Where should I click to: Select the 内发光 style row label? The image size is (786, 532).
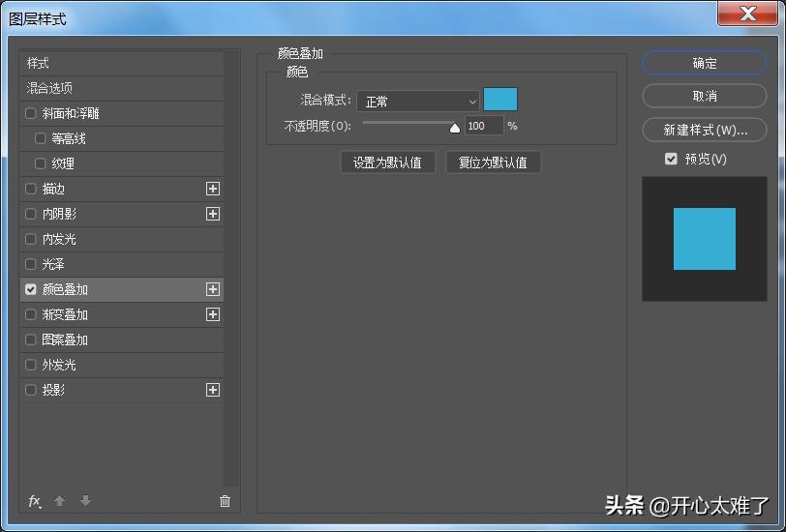click(59, 239)
